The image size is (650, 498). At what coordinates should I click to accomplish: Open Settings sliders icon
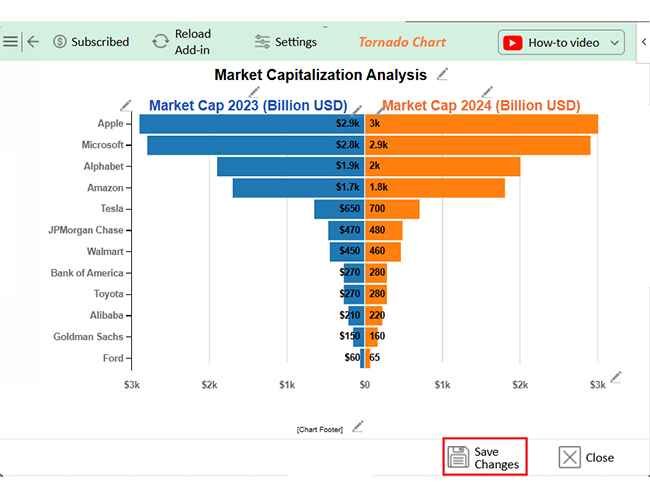click(262, 42)
